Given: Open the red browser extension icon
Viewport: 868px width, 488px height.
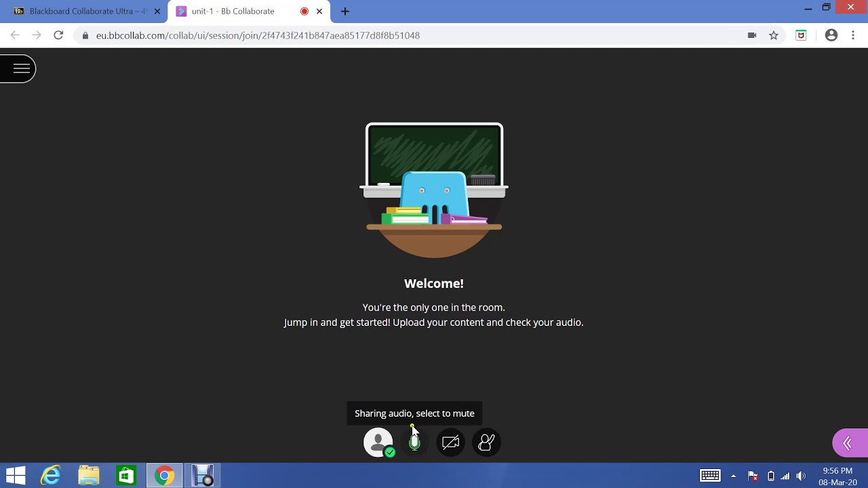Looking at the screenshot, I should point(801,35).
